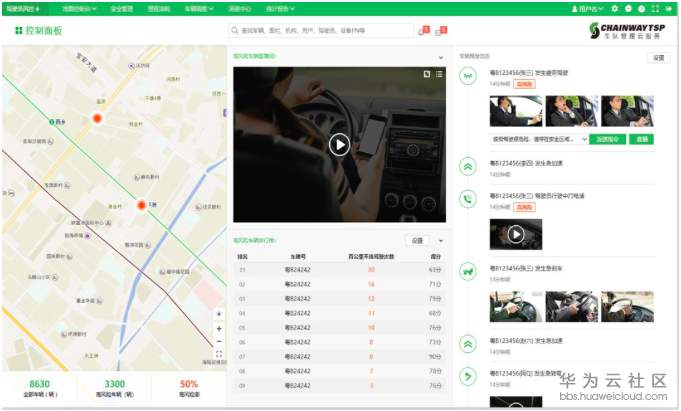Click red tag under the fatigue alarm entry
The image size is (681, 411).
524,84
